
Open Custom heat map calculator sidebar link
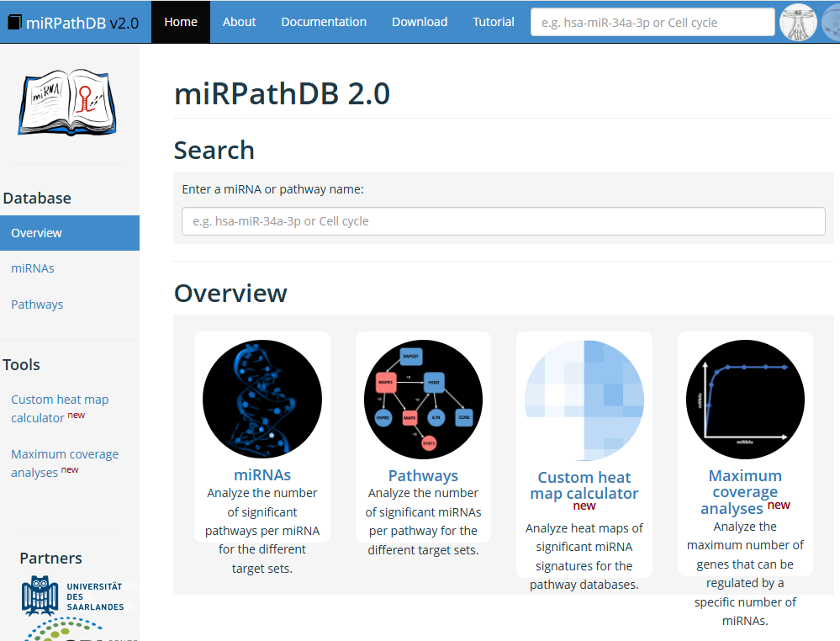point(60,408)
